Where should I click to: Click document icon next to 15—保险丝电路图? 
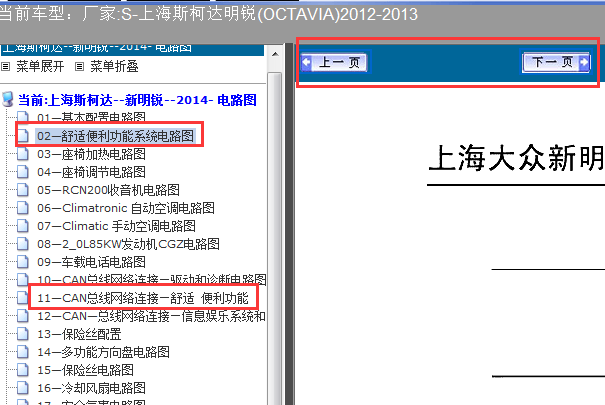click(x=23, y=370)
